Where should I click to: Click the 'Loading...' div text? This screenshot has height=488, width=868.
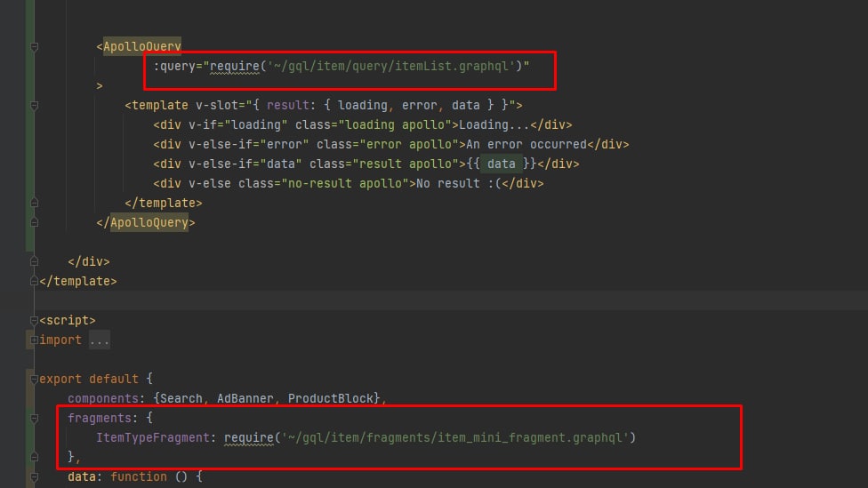(494, 125)
